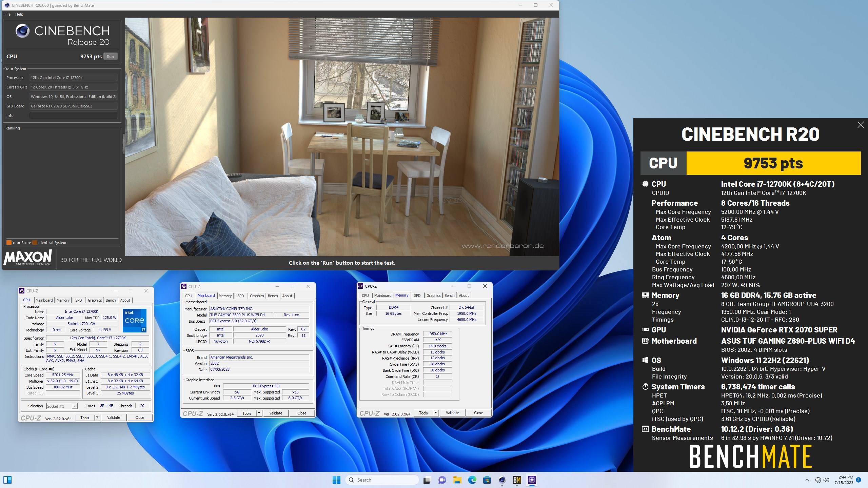Select Memory tab in left CPU-Z window
The image size is (868, 488).
point(63,300)
